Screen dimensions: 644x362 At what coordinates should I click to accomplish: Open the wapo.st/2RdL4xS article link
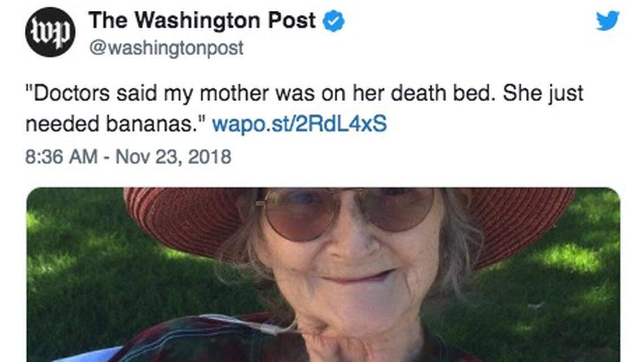299,124
